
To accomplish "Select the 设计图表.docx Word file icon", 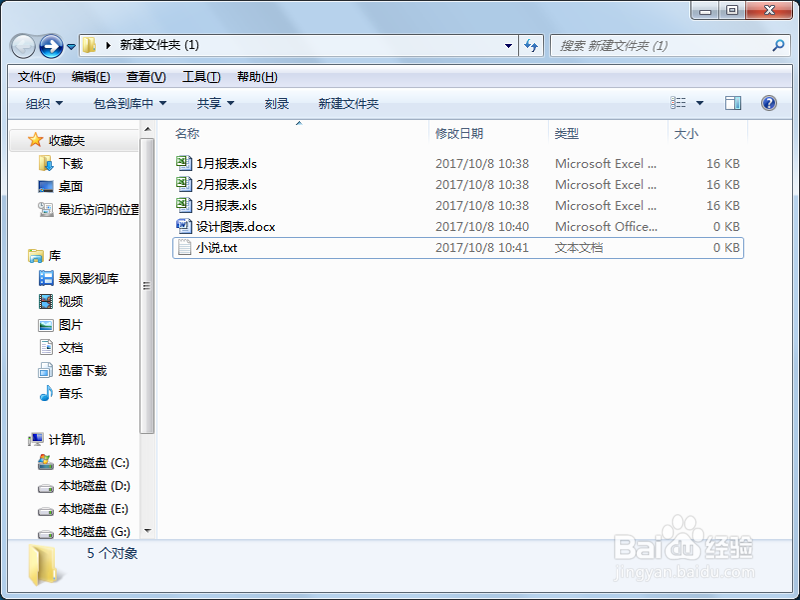I will click(184, 226).
